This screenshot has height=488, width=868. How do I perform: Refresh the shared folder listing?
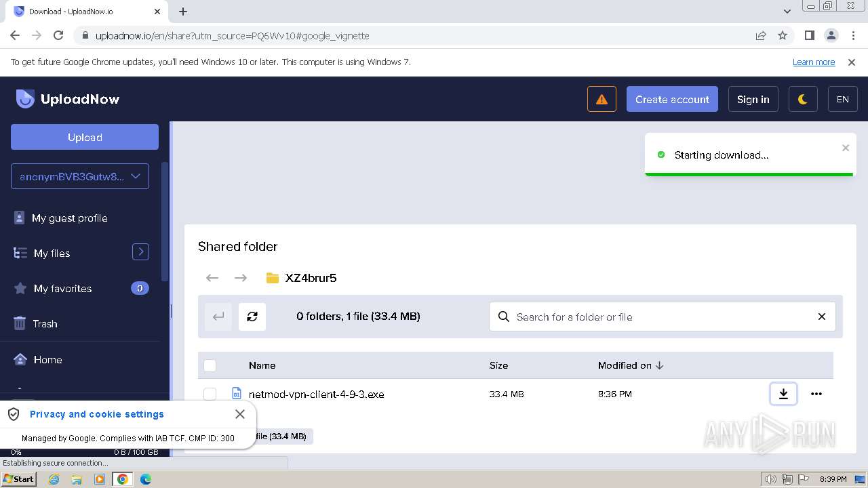coord(252,317)
